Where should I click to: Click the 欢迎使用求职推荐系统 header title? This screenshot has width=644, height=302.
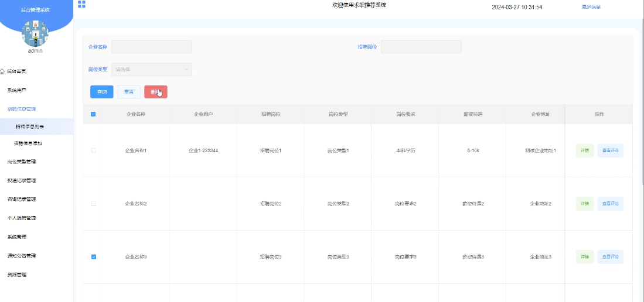(359, 5)
